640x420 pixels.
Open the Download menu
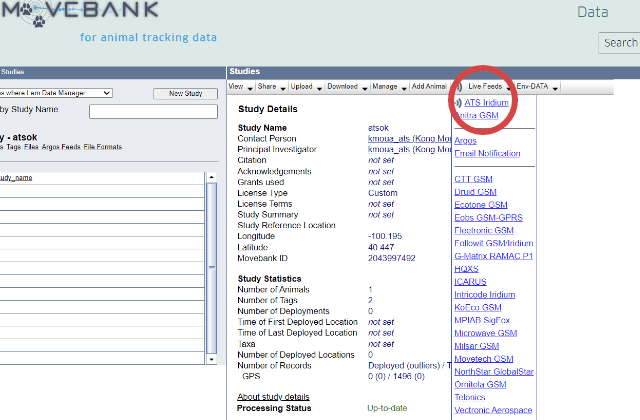(x=342, y=87)
